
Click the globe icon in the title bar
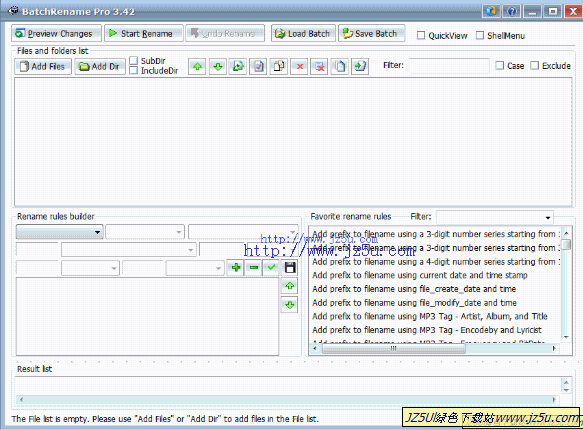coord(491,11)
